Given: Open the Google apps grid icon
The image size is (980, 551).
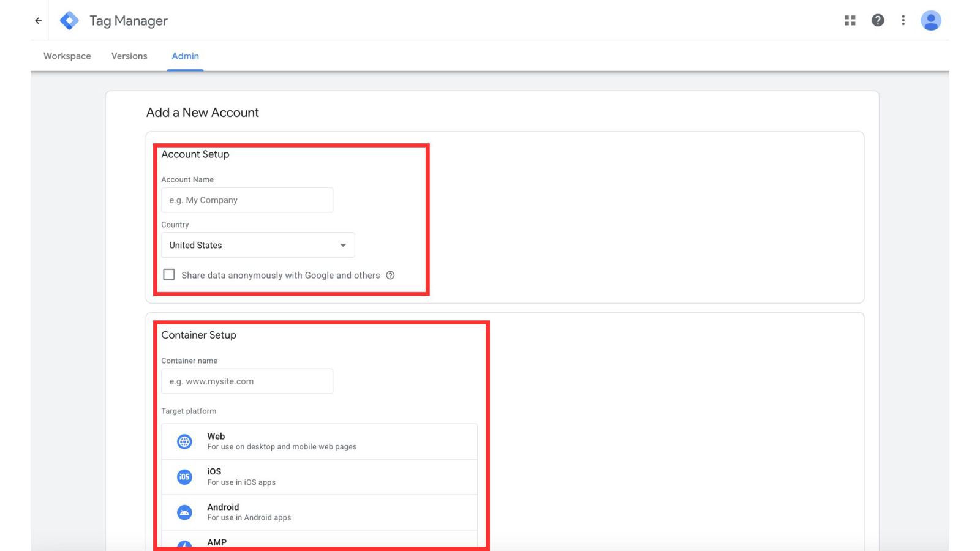Looking at the screenshot, I should pyautogui.click(x=850, y=21).
